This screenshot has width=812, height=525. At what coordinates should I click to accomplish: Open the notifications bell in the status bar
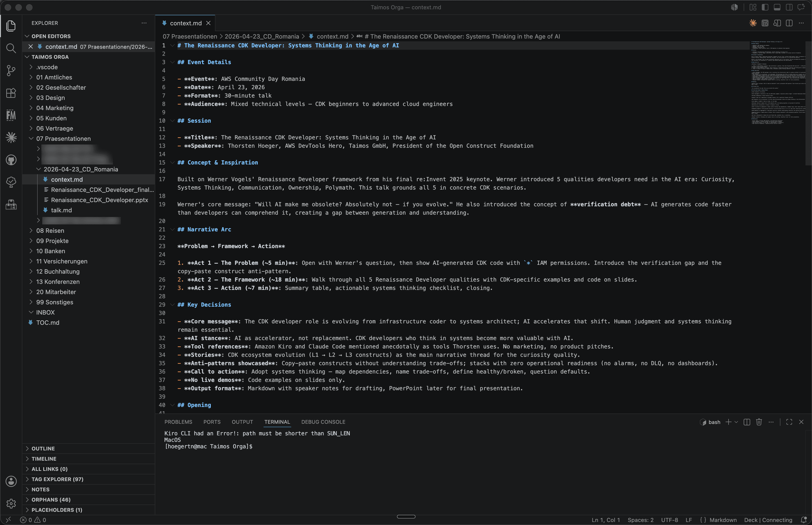(804, 520)
